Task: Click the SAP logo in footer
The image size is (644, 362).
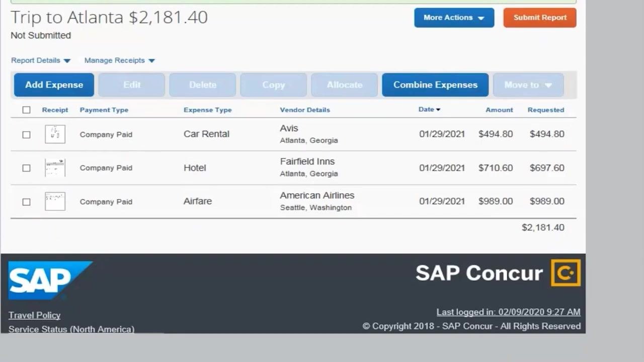Action: pyautogui.click(x=50, y=280)
